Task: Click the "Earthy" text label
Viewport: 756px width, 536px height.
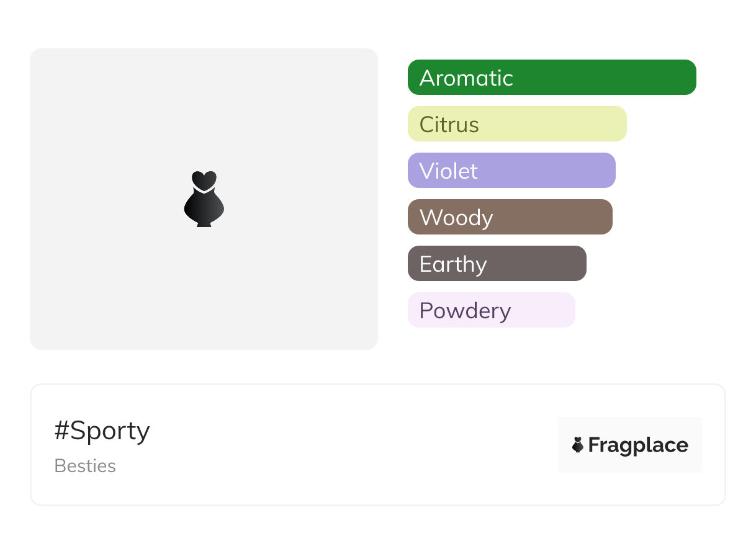Action: (453, 264)
